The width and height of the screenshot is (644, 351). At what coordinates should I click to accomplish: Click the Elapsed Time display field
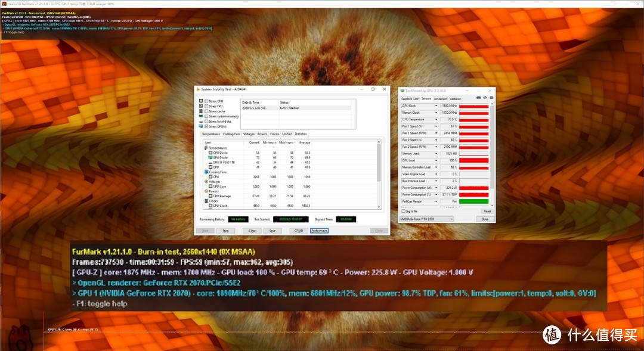(346, 219)
